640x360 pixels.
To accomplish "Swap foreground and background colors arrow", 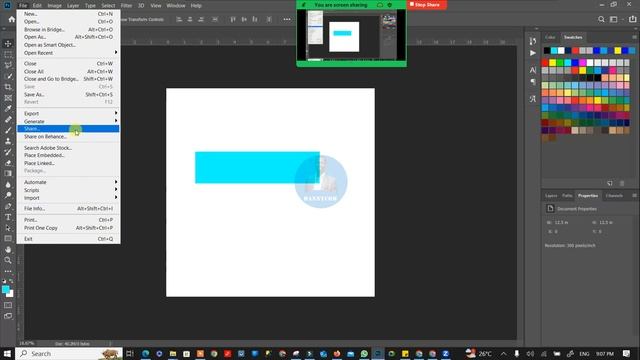I will click(x=11, y=281).
